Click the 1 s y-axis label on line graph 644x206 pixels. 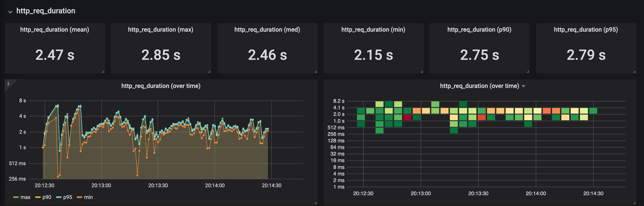point(23,148)
